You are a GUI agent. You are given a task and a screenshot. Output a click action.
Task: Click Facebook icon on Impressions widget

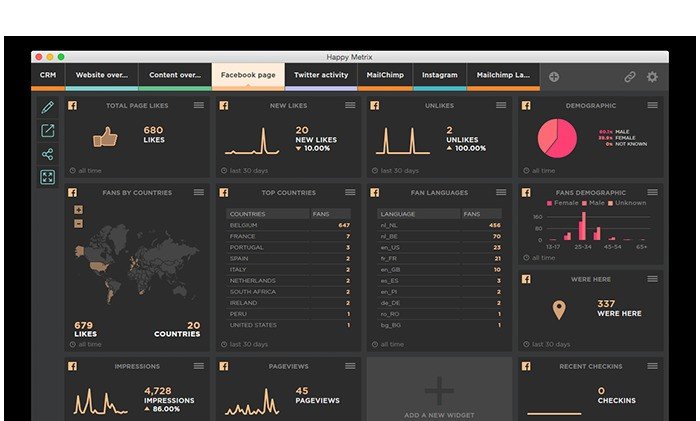(x=72, y=366)
